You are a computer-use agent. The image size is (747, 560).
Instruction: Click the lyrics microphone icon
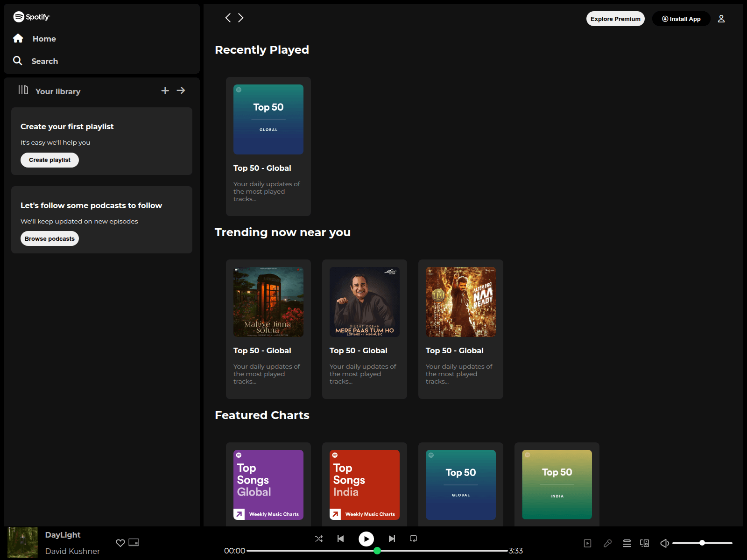[x=607, y=543]
